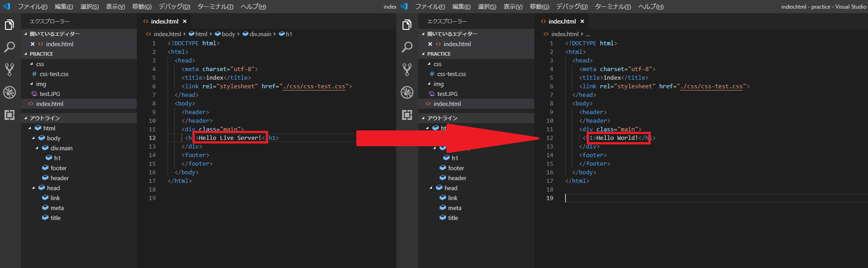Open Explorer icon in left window activity bar

[x=10, y=24]
